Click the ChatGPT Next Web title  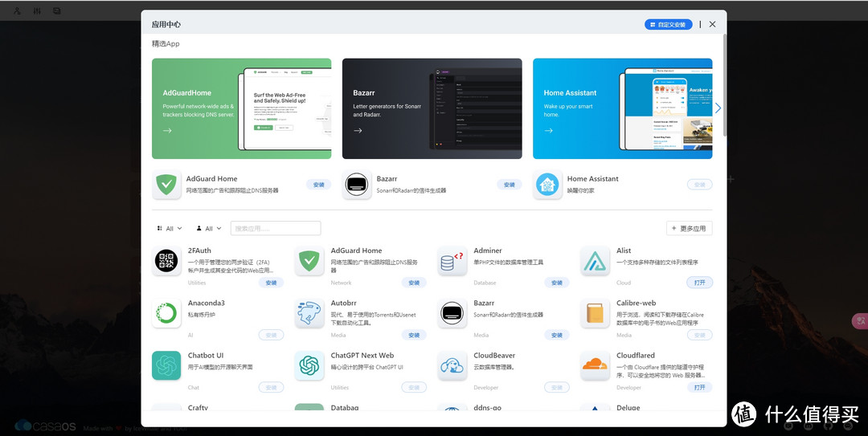(x=362, y=355)
